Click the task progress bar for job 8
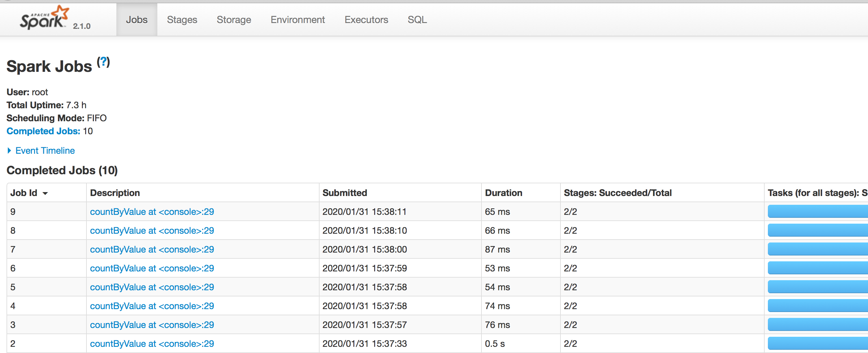 [x=817, y=230]
